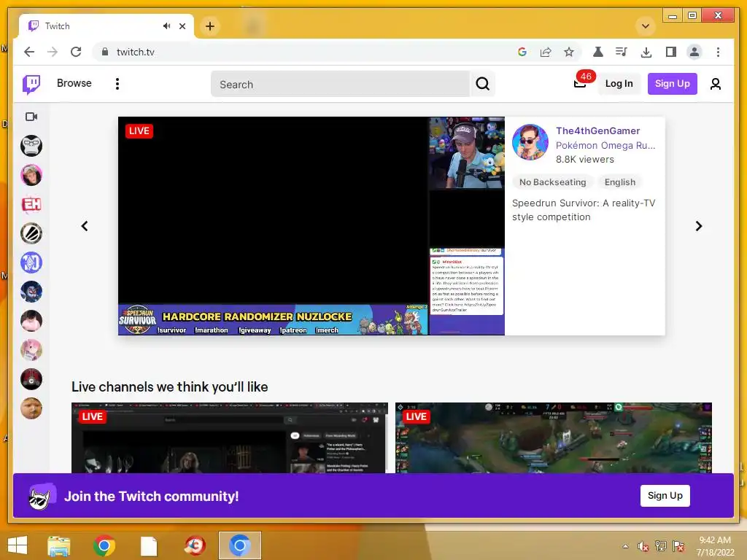Open the striped circle logo channel
This screenshot has width=747, height=560.
pyautogui.click(x=31, y=233)
